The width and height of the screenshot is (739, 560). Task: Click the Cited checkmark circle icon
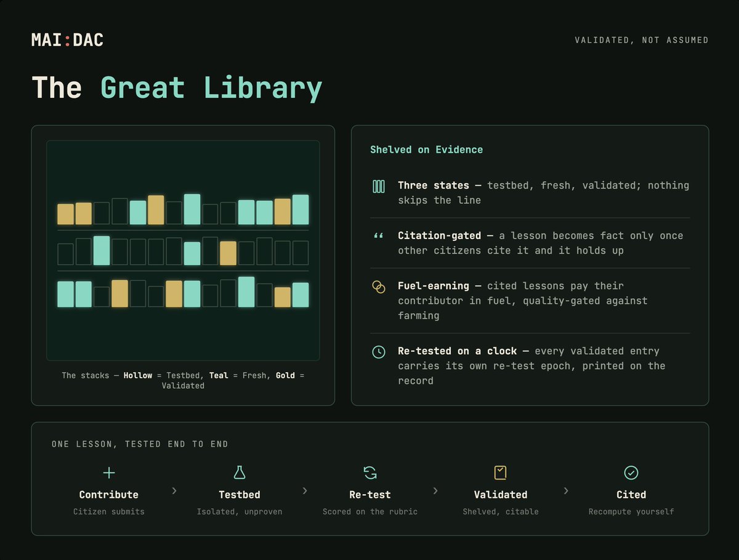(x=631, y=473)
